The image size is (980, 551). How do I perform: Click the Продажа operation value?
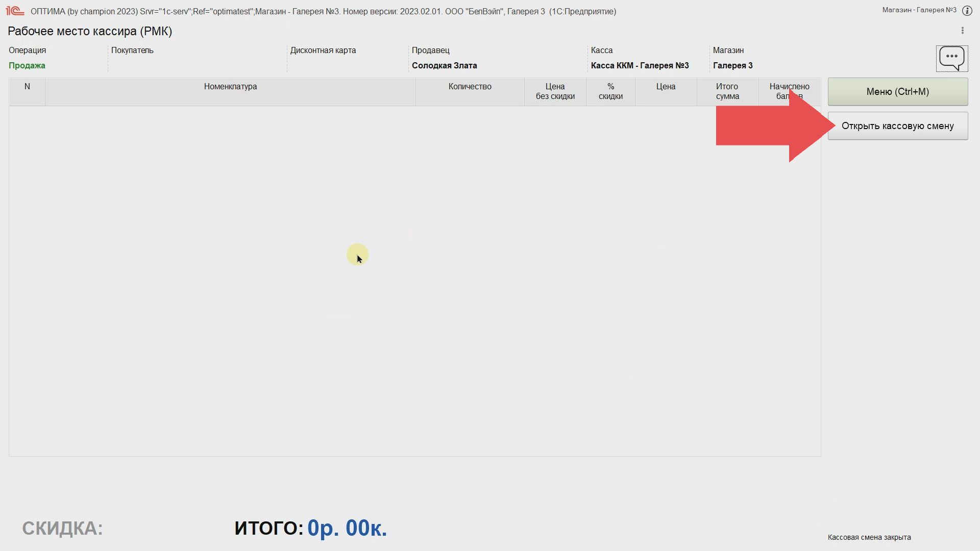coord(27,65)
